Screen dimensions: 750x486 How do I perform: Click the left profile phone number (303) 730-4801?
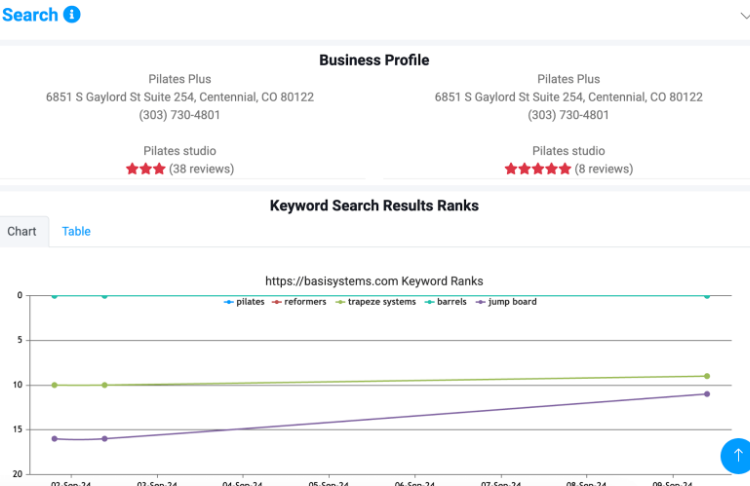pos(179,115)
